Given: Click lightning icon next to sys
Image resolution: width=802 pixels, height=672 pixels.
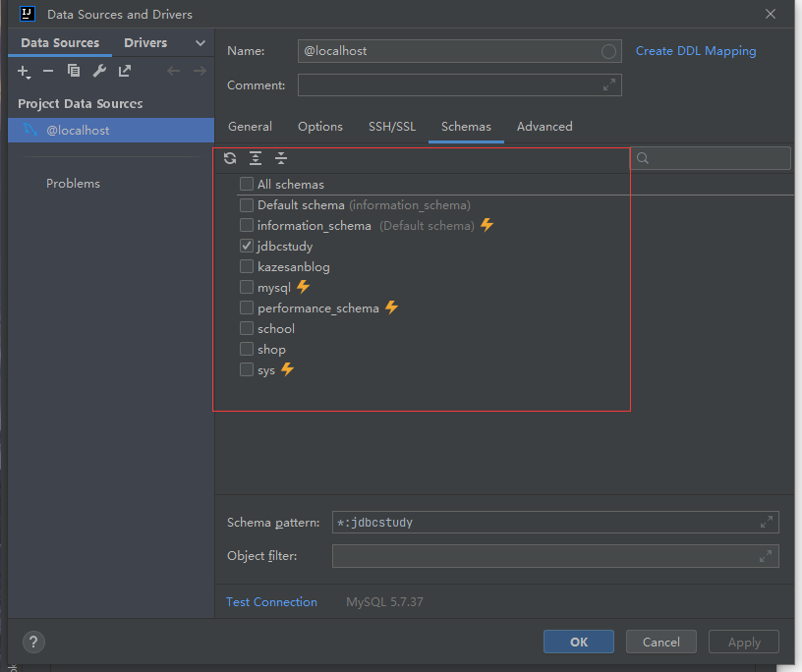Looking at the screenshot, I should (287, 369).
